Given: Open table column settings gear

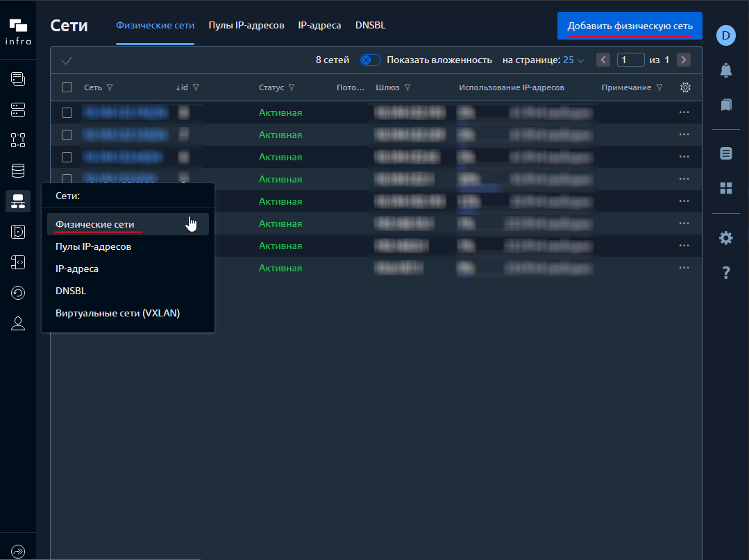Looking at the screenshot, I should pos(685,87).
